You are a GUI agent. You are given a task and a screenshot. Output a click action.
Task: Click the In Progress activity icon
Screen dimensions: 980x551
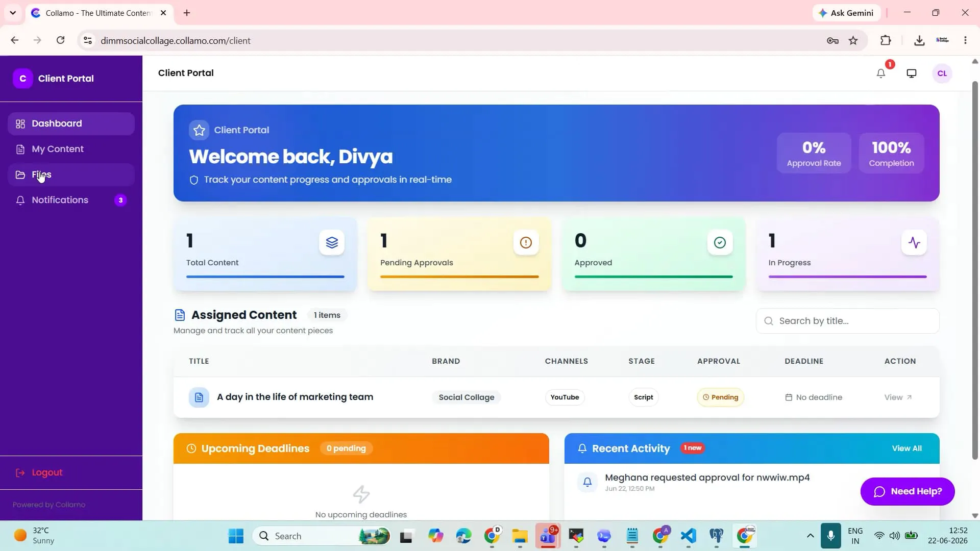click(x=914, y=242)
